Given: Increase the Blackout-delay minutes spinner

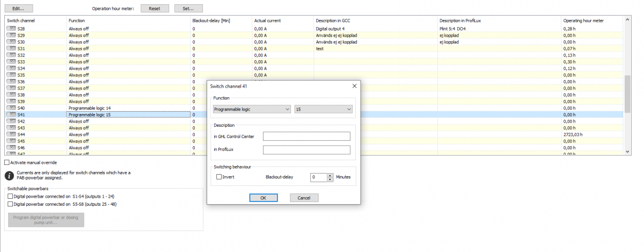Looking at the screenshot, I should click(x=330, y=175).
